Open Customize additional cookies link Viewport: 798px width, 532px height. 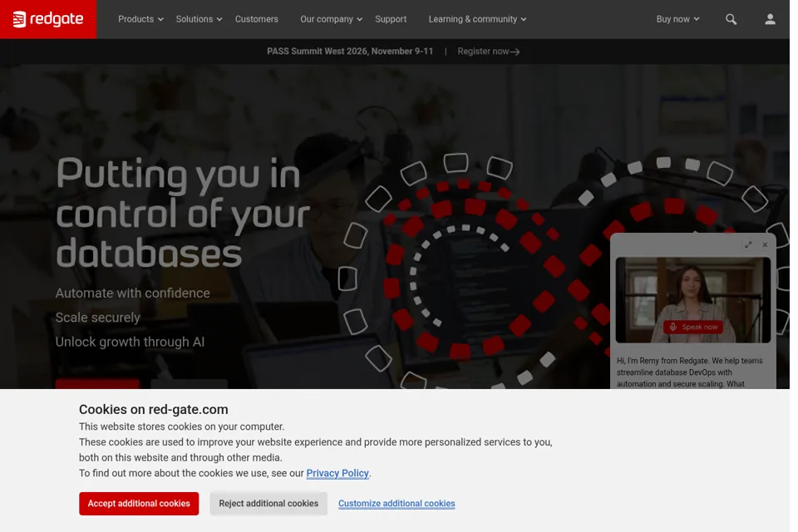pyautogui.click(x=397, y=504)
